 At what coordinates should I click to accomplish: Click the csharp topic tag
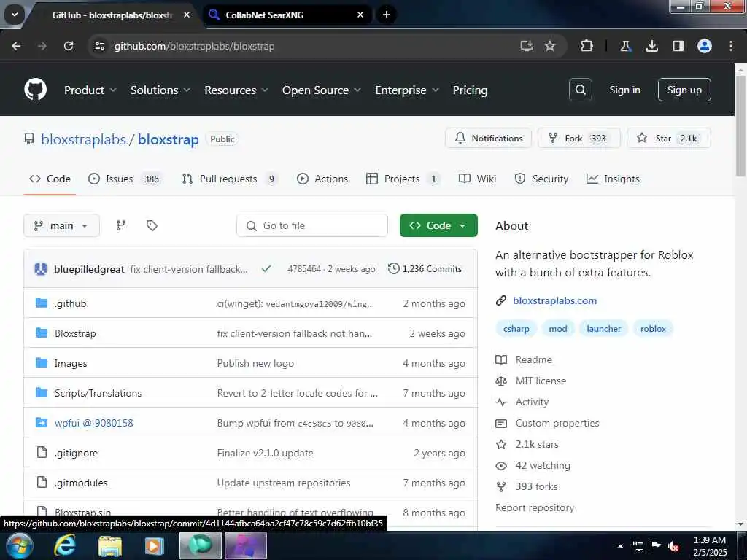(516, 329)
